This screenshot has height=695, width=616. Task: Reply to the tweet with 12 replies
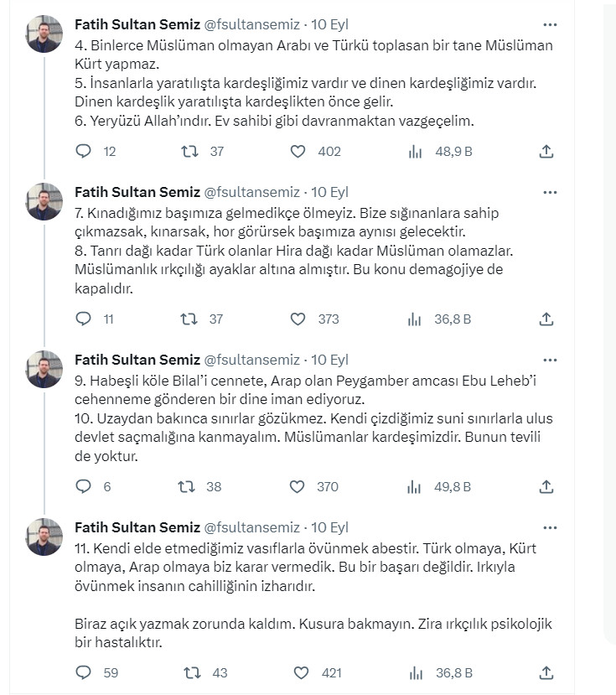[x=83, y=152]
